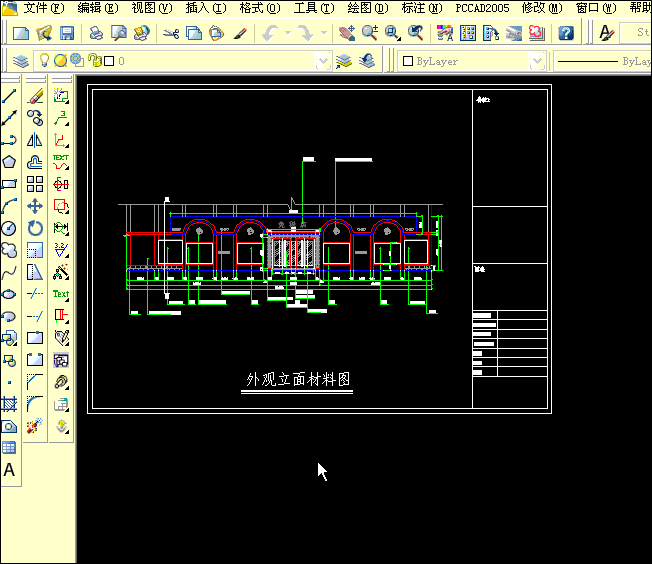Select the Circle draw tool

tap(9, 228)
